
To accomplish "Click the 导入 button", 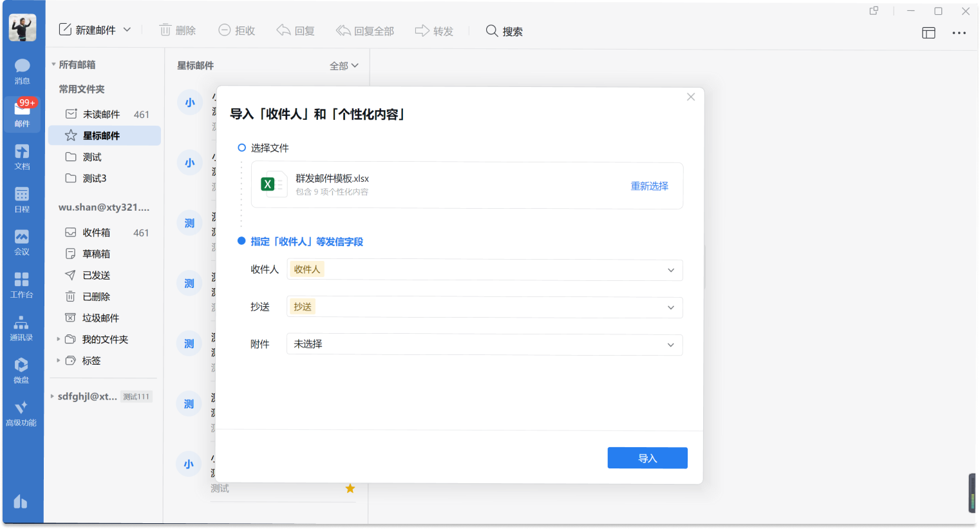I will [x=647, y=457].
